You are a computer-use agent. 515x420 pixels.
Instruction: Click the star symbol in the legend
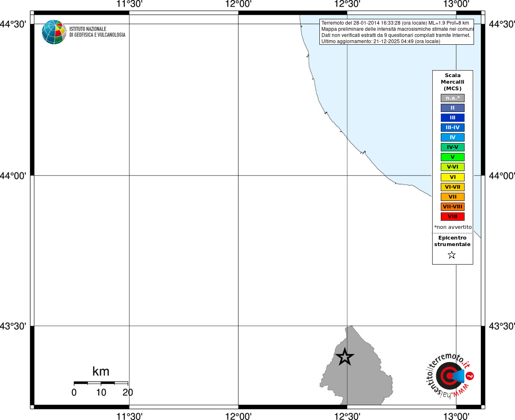[x=452, y=255]
